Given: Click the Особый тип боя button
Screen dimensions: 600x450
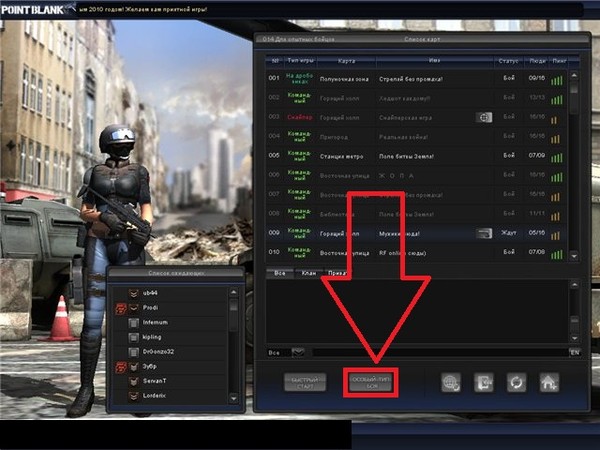Looking at the screenshot, I should [x=371, y=382].
